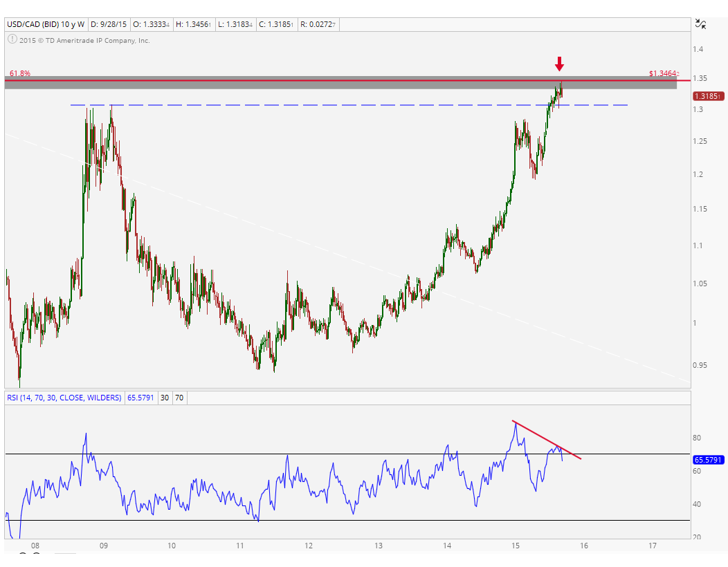The height and width of the screenshot is (567, 728).
Task: Click the 11 year label on the time axis
Action: click(x=240, y=546)
